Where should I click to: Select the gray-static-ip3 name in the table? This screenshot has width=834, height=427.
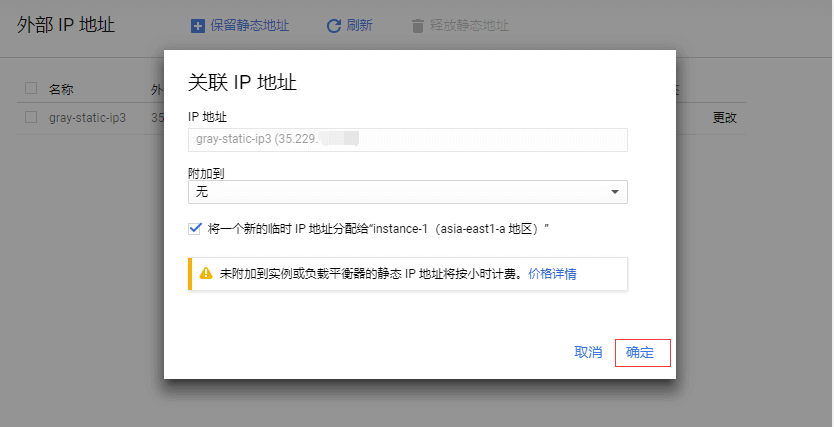88,117
